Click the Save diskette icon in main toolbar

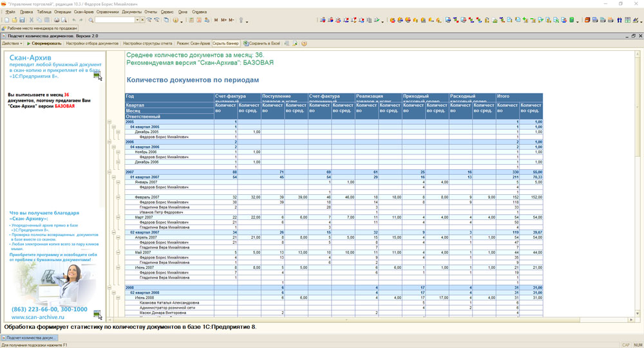[x=23, y=20]
